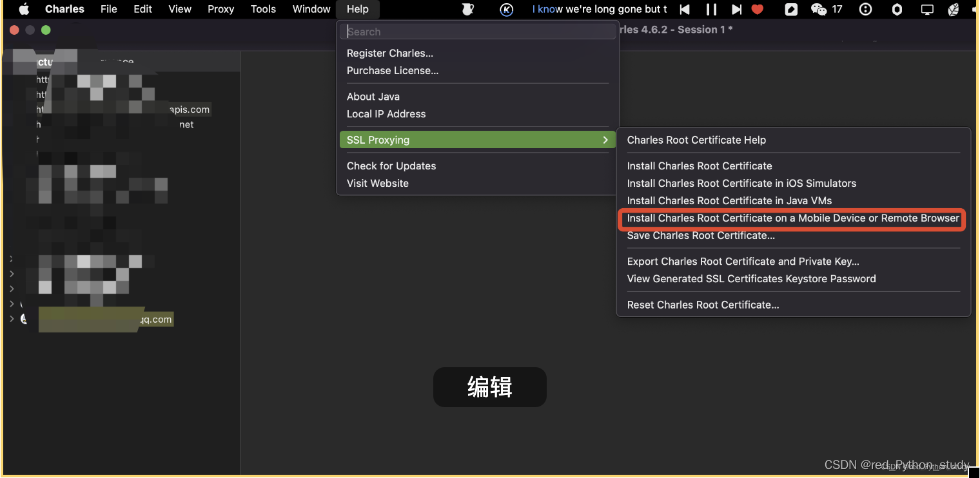This screenshot has height=478, width=980.
Task: Click the circled vertical-dots status icon
Action: 866,9
